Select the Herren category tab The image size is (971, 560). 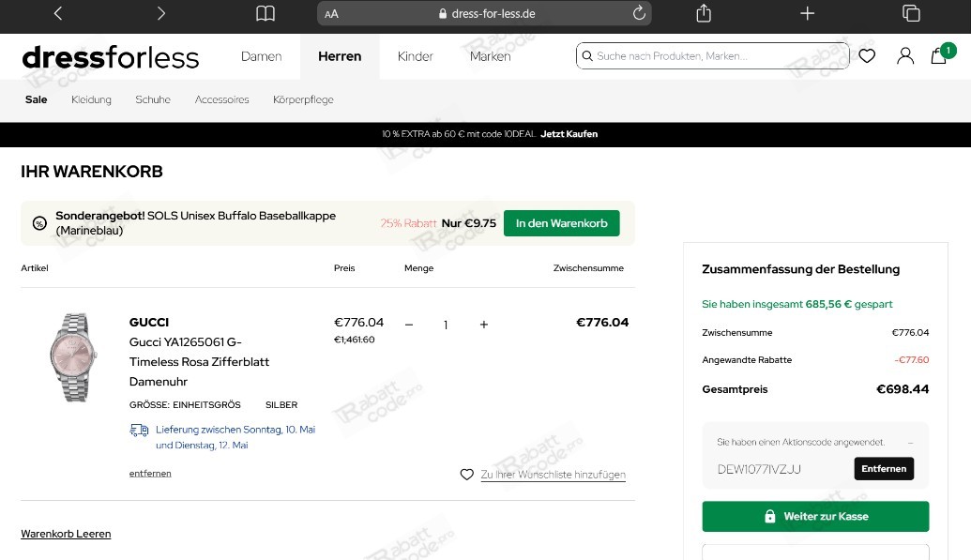pyautogui.click(x=340, y=56)
